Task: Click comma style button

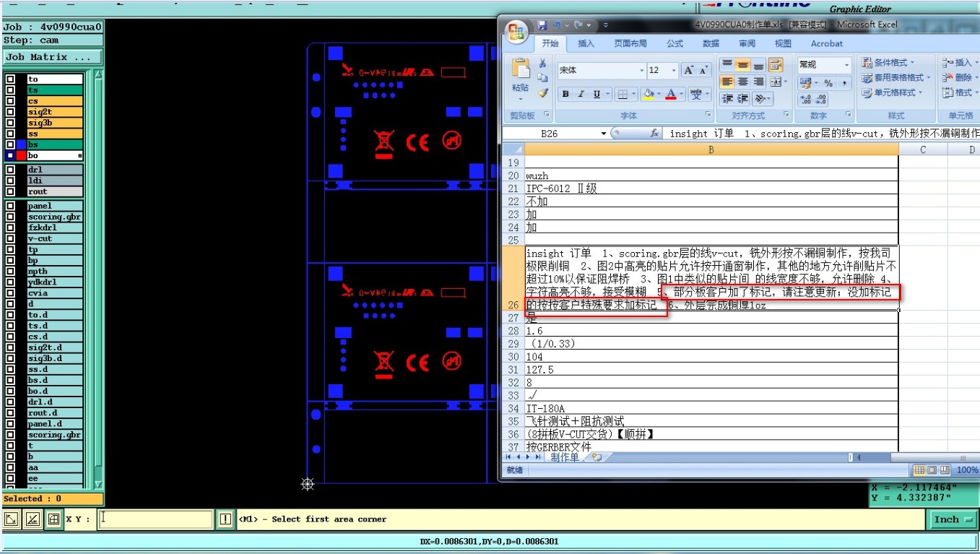Action: 844,83
